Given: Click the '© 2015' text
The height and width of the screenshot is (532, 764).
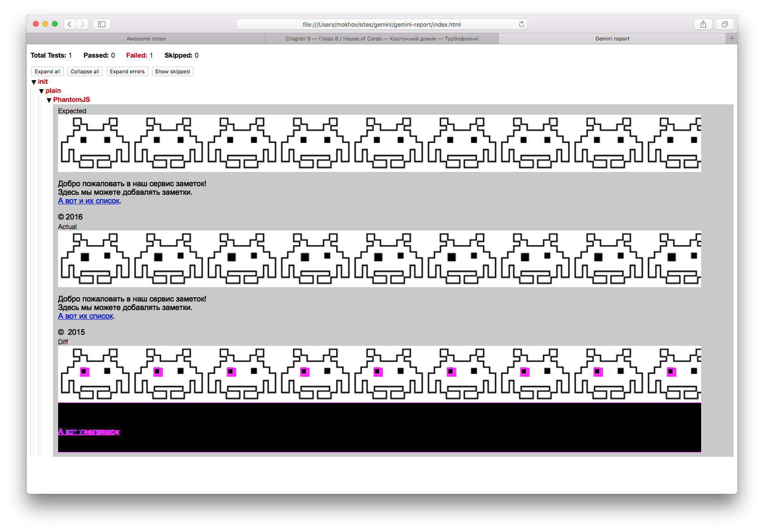Looking at the screenshot, I should click(71, 332).
